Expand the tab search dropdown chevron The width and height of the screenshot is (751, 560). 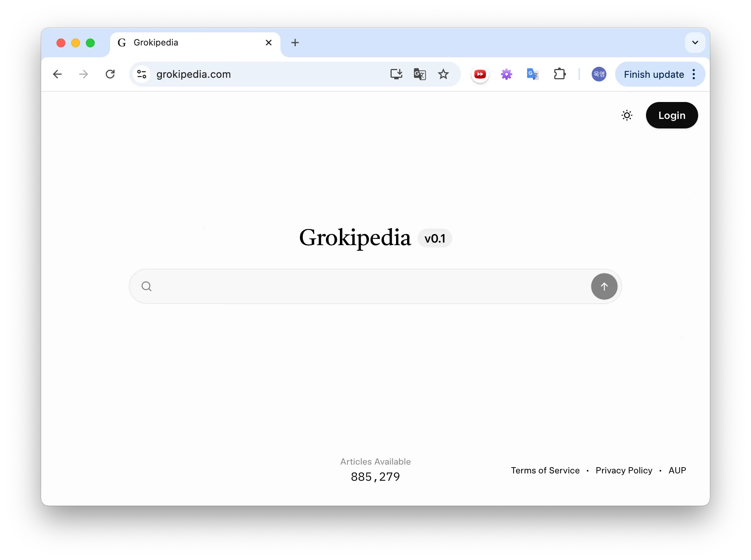point(694,43)
